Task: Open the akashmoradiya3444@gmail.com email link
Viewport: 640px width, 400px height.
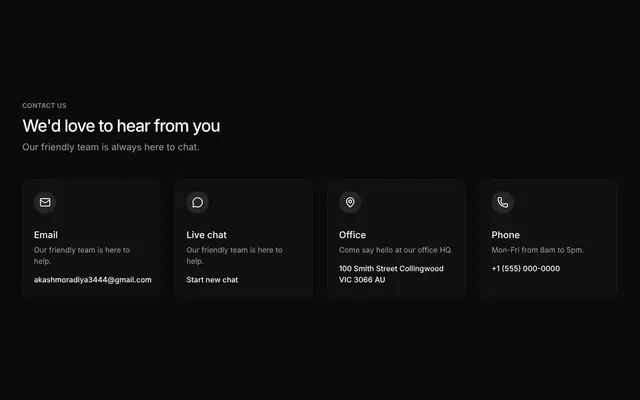Action: 93,280
